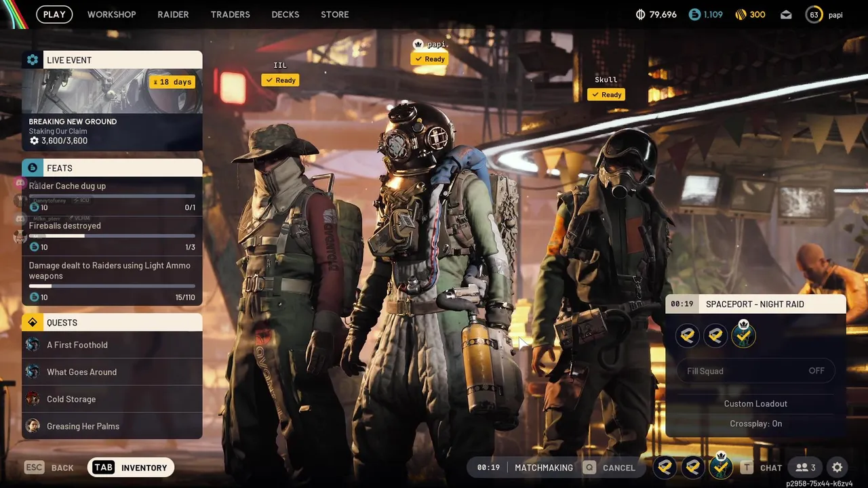Open settings gear in bottom bar
The height and width of the screenshot is (488, 868).
[x=837, y=467]
